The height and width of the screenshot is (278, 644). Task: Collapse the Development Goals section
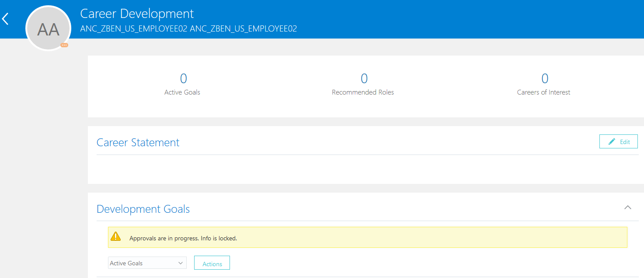pyautogui.click(x=628, y=207)
